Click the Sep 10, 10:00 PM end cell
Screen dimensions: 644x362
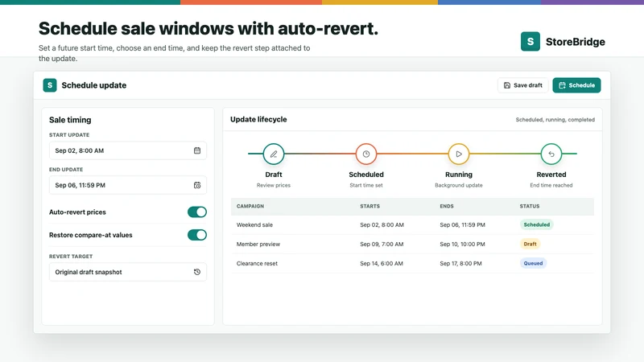click(x=462, y=245)
